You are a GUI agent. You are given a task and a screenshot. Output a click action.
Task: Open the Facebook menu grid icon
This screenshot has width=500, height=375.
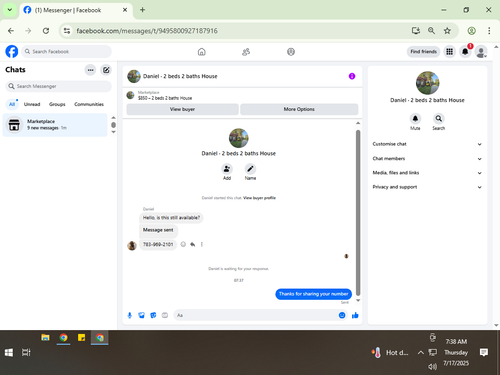(450, 52)
